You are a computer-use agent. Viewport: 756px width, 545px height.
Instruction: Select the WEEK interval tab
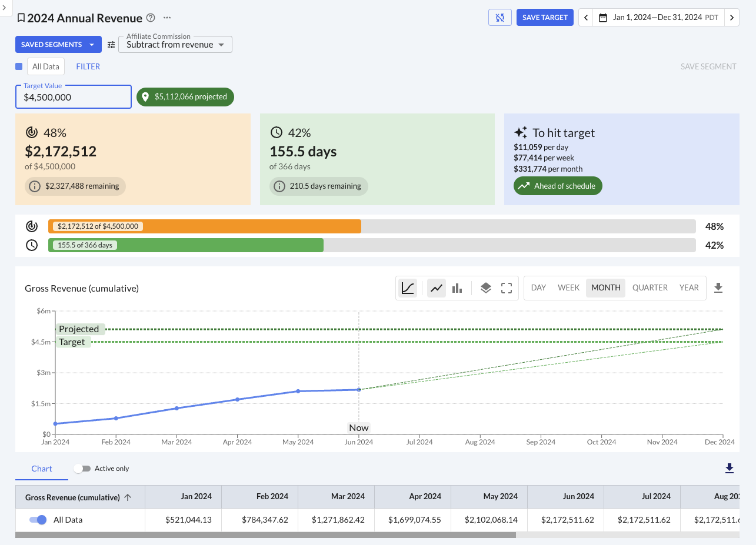click(x=568, y=288)
